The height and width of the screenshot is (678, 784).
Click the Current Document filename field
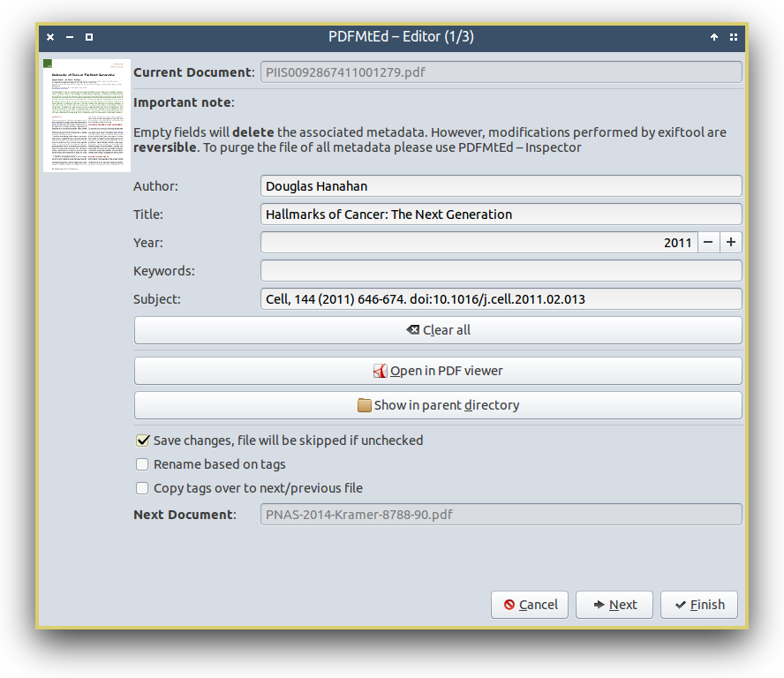(501, 72)
